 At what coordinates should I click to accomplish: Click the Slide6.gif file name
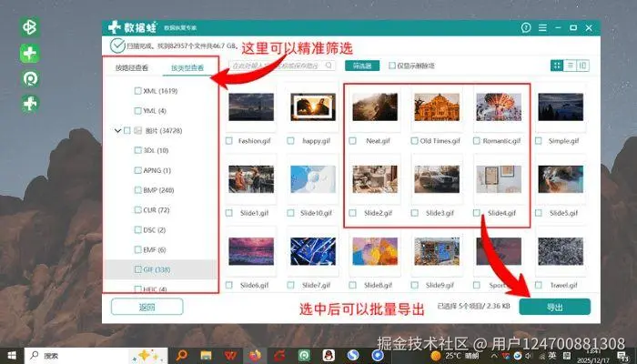[254, 285]
